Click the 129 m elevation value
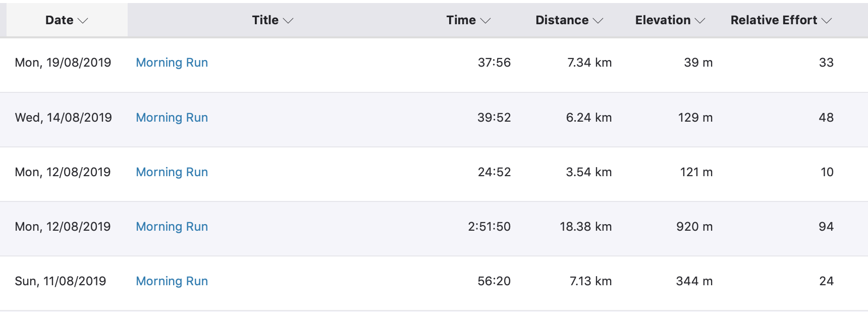Viewport: 868px width, 312px height. click(695, 118)
